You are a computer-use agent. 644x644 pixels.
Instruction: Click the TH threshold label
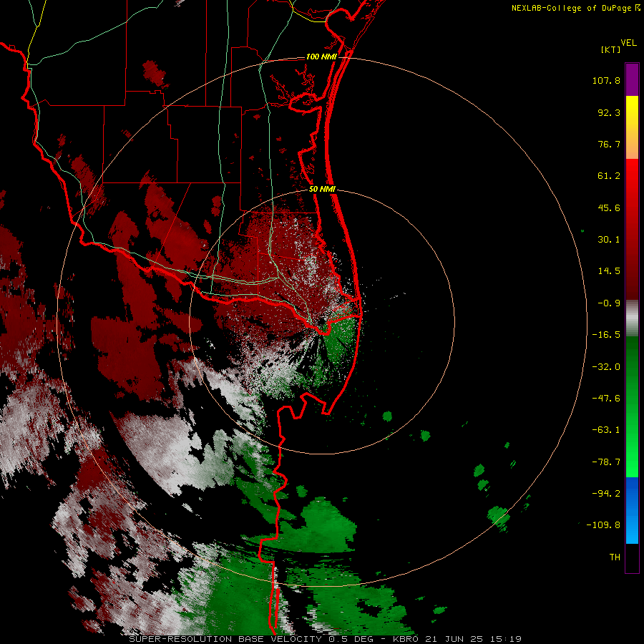[x=615, y=557]
